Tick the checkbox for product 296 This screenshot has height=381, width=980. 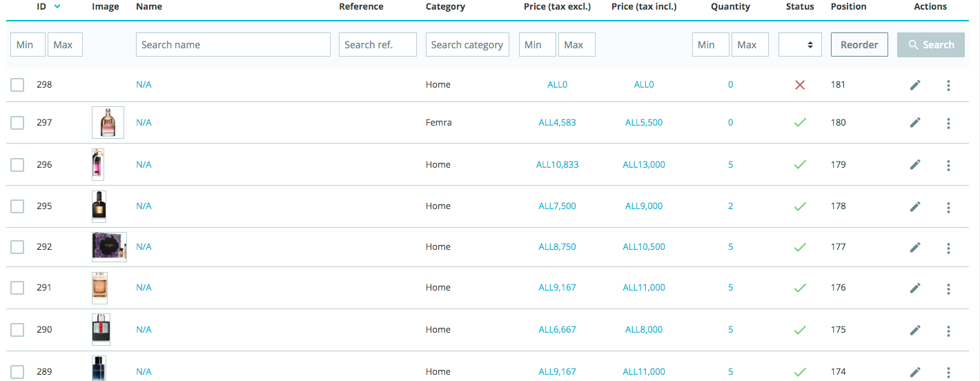17,165
